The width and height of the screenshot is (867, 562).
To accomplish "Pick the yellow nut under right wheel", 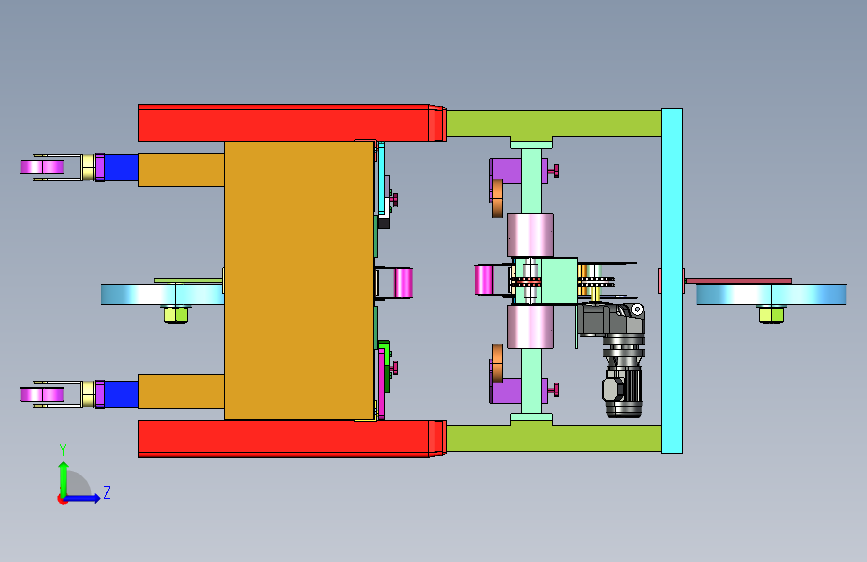I will coord(771,315).
